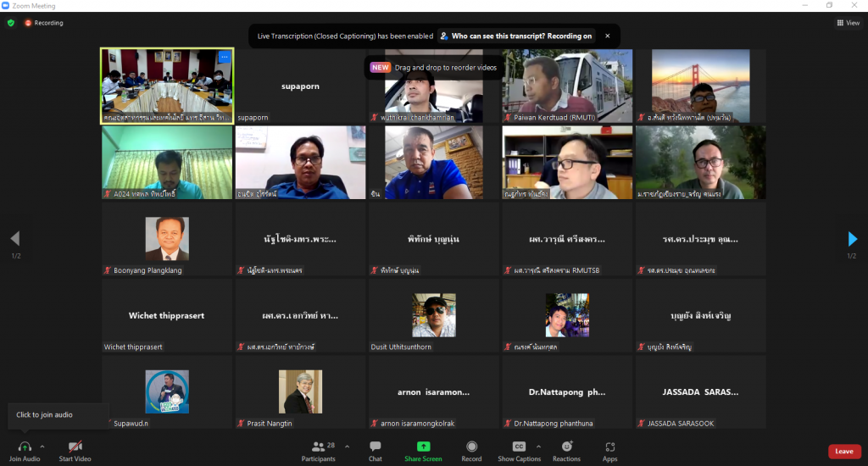This screenshot has height=466, width=868.
Task: Open the Participants panel
Action: [x=318, y=447]
